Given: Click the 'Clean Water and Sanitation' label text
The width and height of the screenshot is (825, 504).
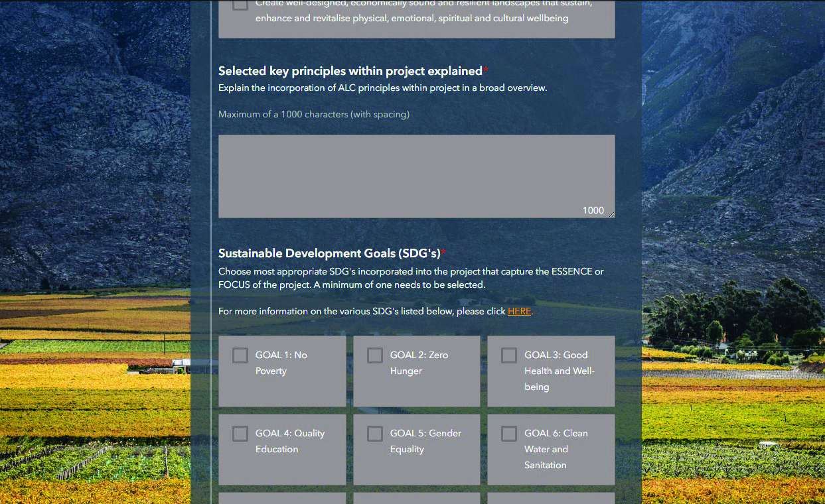Looking at the screenshot, I should (x=556, y=449).
